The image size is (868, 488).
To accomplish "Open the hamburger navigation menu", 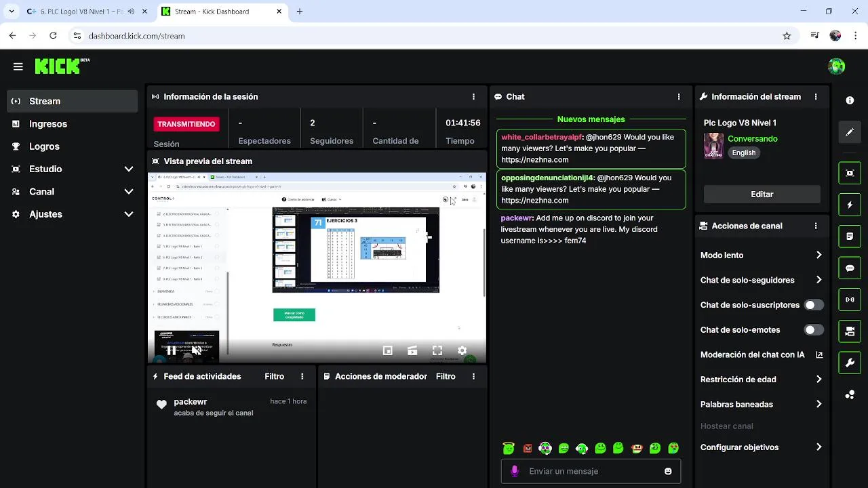I will [x=18, y=66].
